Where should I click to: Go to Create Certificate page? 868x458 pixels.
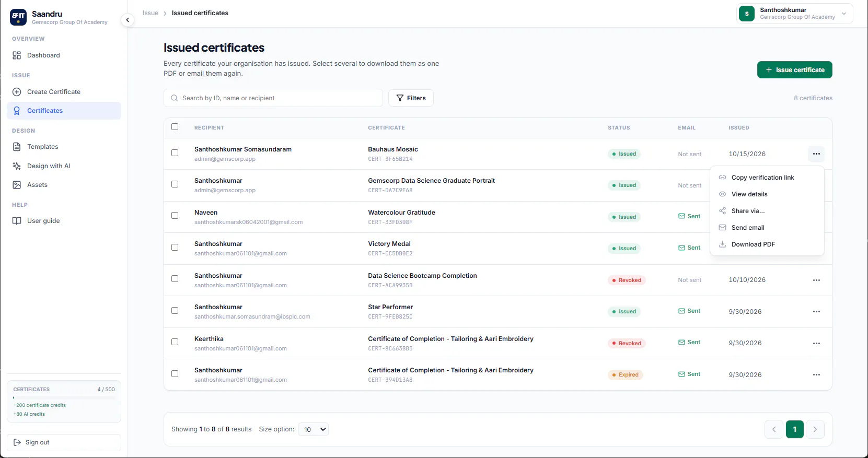pyautogui.click(x=64, y=92)
